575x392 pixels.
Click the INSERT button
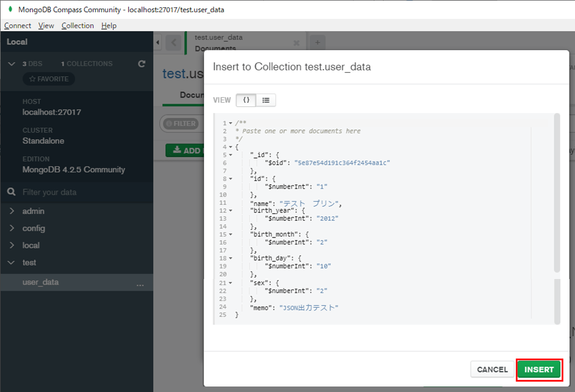point(539,369)
